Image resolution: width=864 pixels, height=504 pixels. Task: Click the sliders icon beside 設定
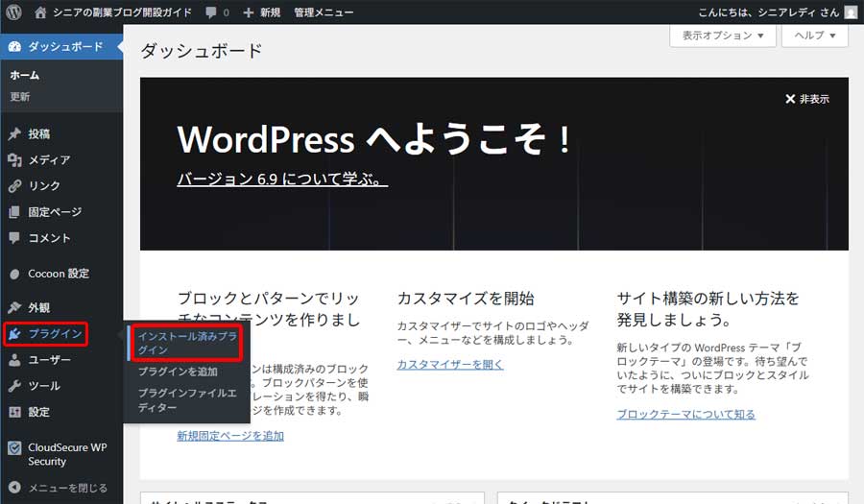click(14, 412)
